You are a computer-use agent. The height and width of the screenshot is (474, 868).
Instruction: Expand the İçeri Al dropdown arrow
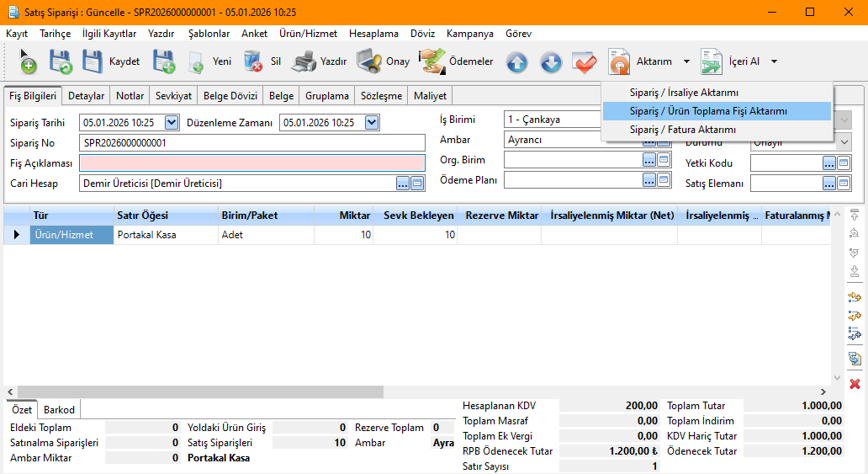[x=774, y=61]
